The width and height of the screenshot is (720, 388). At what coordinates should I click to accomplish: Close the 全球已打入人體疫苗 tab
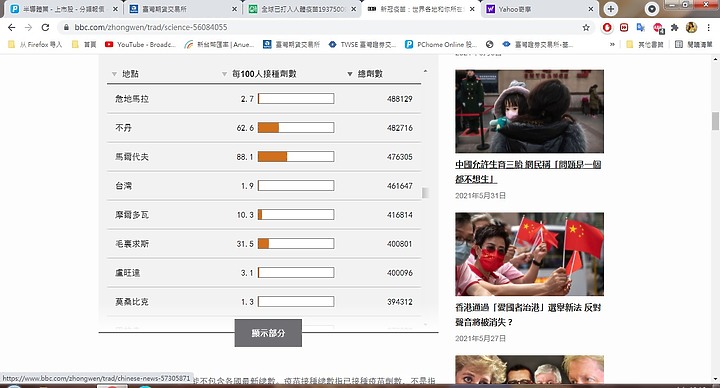tap(353, 9)
